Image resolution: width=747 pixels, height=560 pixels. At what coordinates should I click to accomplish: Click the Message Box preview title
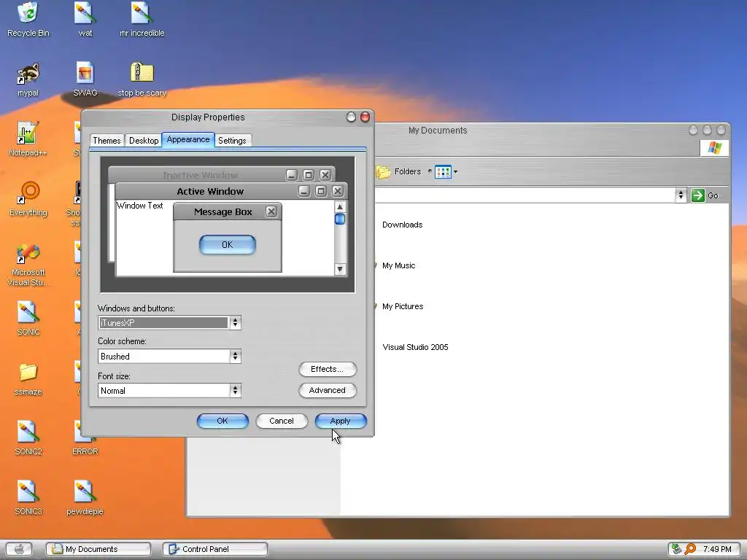[x=222, y=212]
